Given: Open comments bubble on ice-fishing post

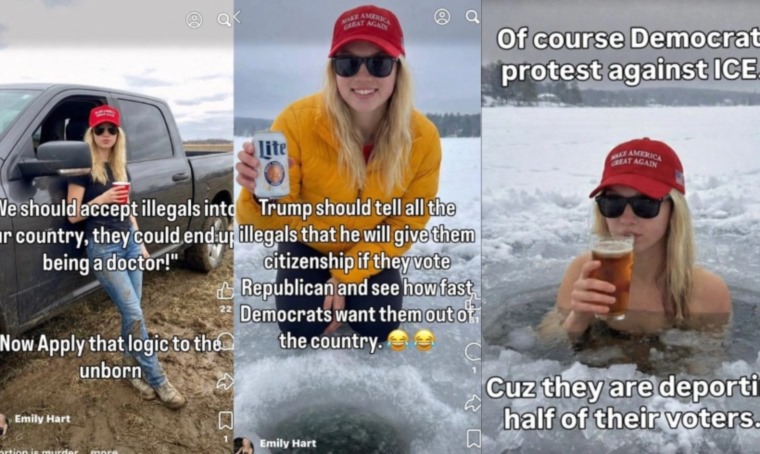Looking at the screenshot, I should click(473, 352).
